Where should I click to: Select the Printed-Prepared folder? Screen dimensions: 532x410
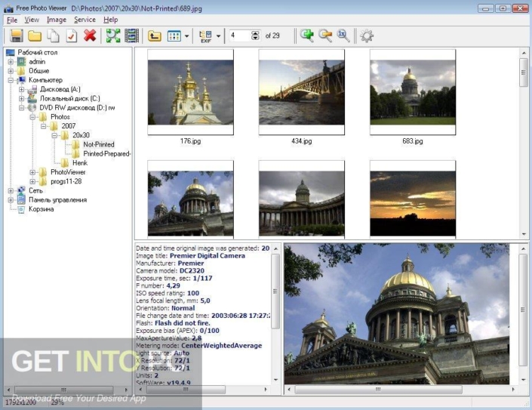click(x=106, y=153)
